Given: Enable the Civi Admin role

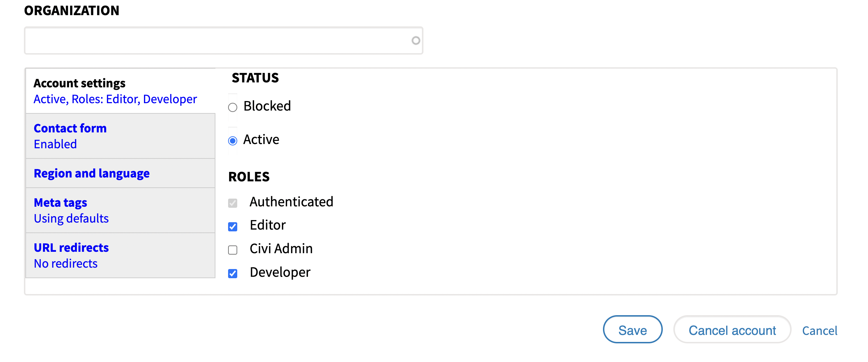Looking at the screenshot, I should [x=232, y=250].
